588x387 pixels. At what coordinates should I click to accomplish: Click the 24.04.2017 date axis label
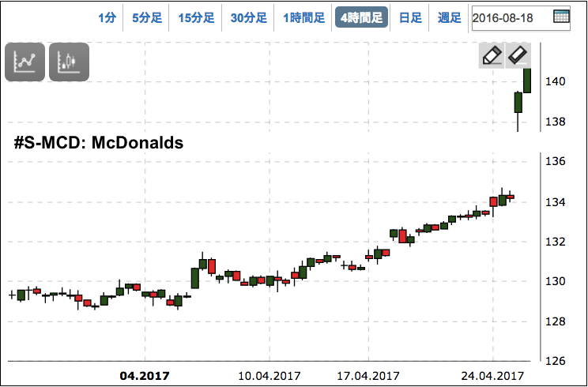[x=492, y=375]
